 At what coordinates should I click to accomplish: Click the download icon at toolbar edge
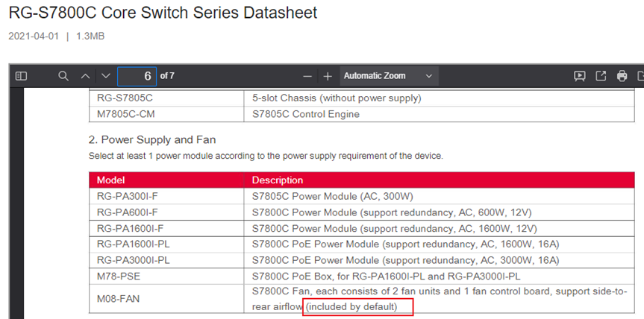(640, 76)
